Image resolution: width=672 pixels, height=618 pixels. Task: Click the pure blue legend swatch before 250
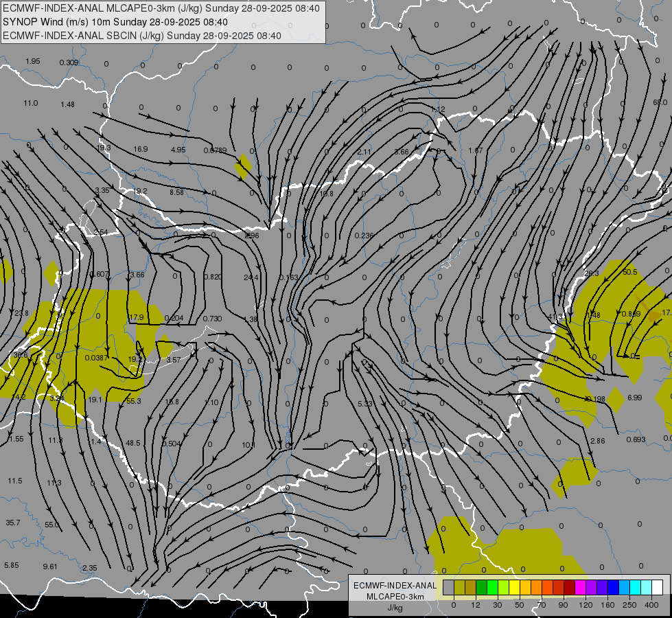click(x=614, y=587)
